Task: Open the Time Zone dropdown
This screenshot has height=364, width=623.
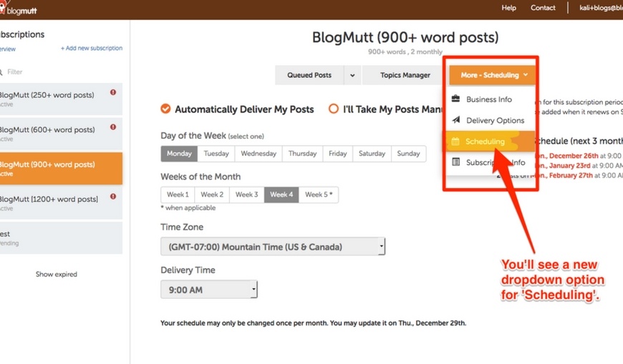Action: tap(273, 247)
